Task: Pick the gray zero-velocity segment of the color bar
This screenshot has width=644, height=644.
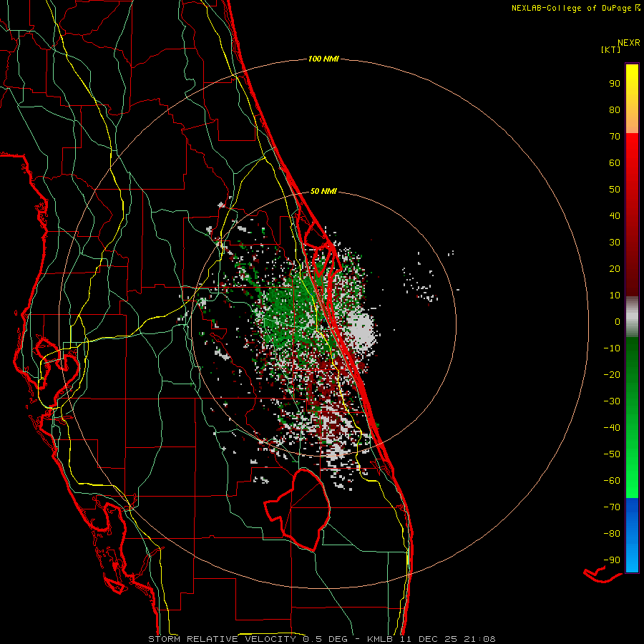Action: point(632,317)
